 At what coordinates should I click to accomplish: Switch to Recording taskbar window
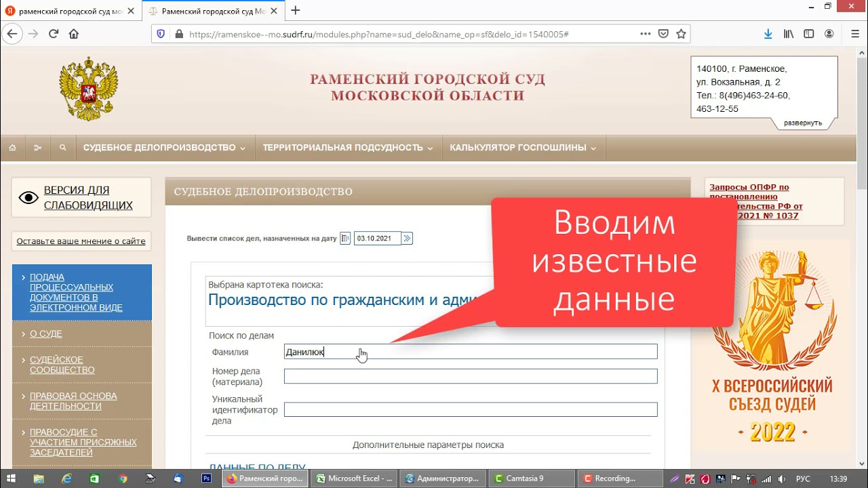point(619,479)
